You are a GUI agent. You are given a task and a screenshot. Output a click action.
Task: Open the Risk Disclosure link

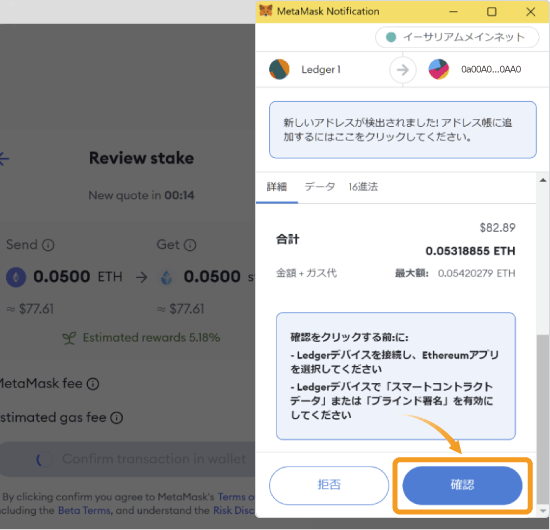pos(234,510)
